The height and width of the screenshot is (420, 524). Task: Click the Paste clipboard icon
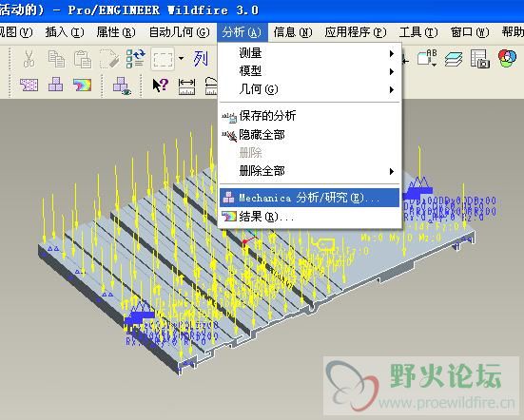click(x=83, y=59)
